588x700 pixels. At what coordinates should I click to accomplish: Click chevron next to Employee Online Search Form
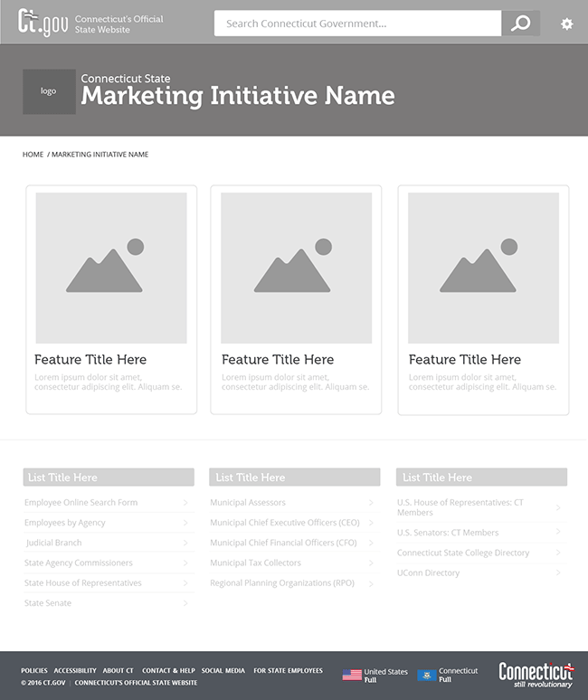click(x=185, y=503)
